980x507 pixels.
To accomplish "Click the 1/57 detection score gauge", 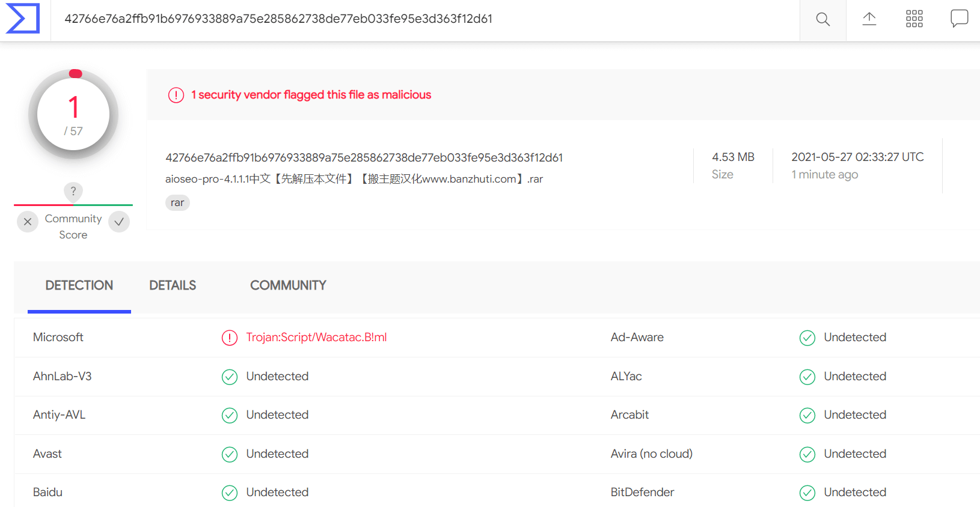I will (73, 114).
